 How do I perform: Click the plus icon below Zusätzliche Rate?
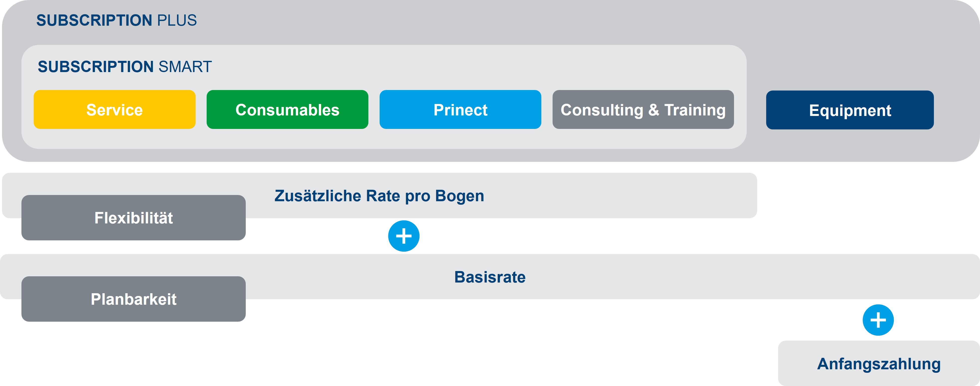pyautogui.click(x=404, y=236)
